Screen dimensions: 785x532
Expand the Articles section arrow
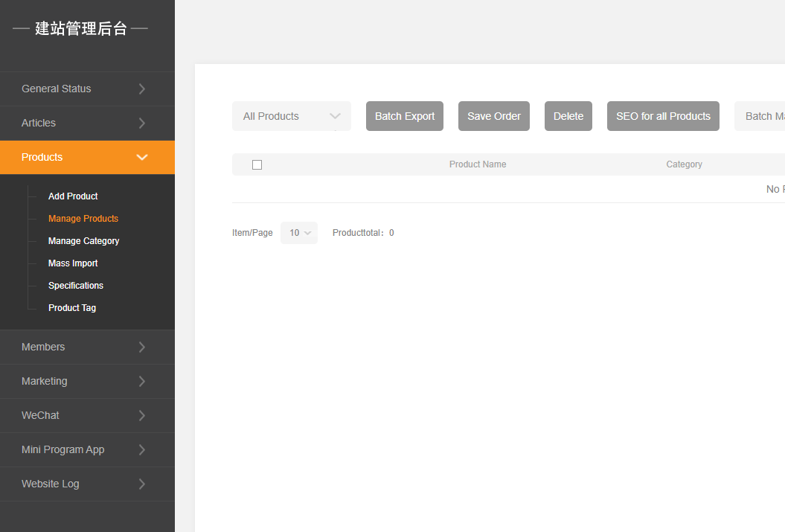[141, 124]
